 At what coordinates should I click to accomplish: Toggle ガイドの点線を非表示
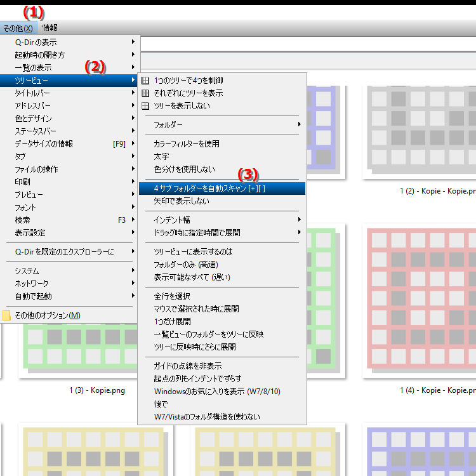pos(222,366)
